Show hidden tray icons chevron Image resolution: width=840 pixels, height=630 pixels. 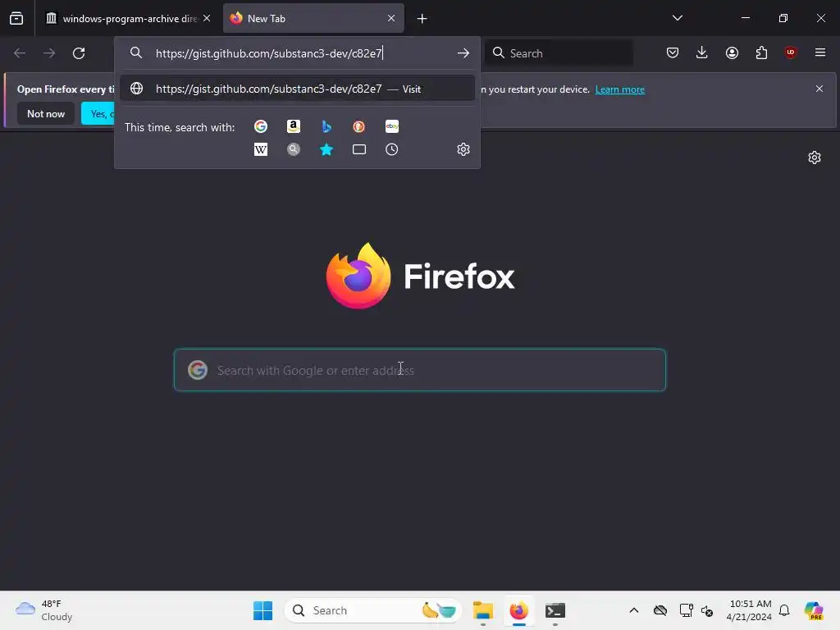point(634,610)
